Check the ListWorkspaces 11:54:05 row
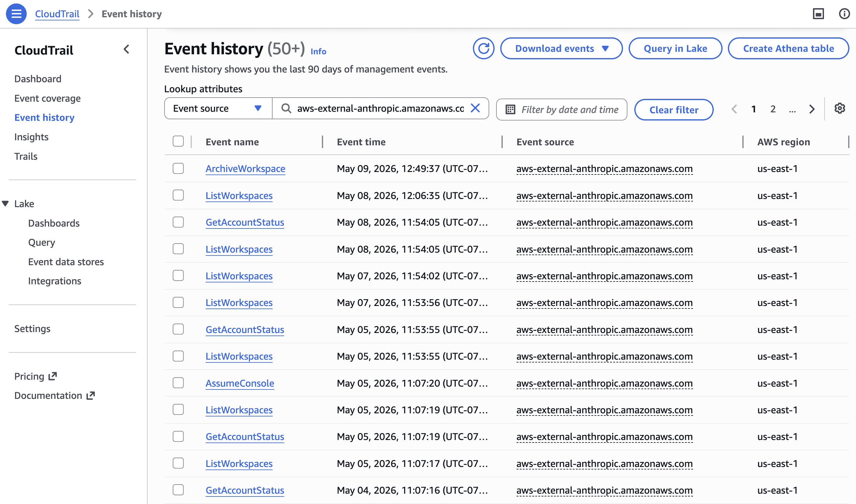 pos(178,249)
